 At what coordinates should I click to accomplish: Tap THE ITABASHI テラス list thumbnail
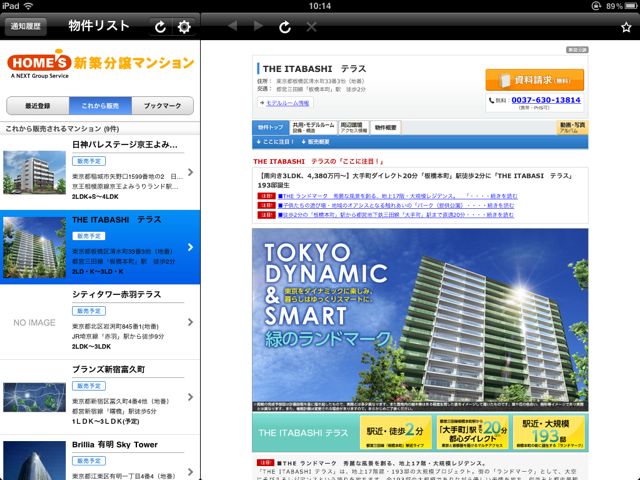(x=34, y=247)
